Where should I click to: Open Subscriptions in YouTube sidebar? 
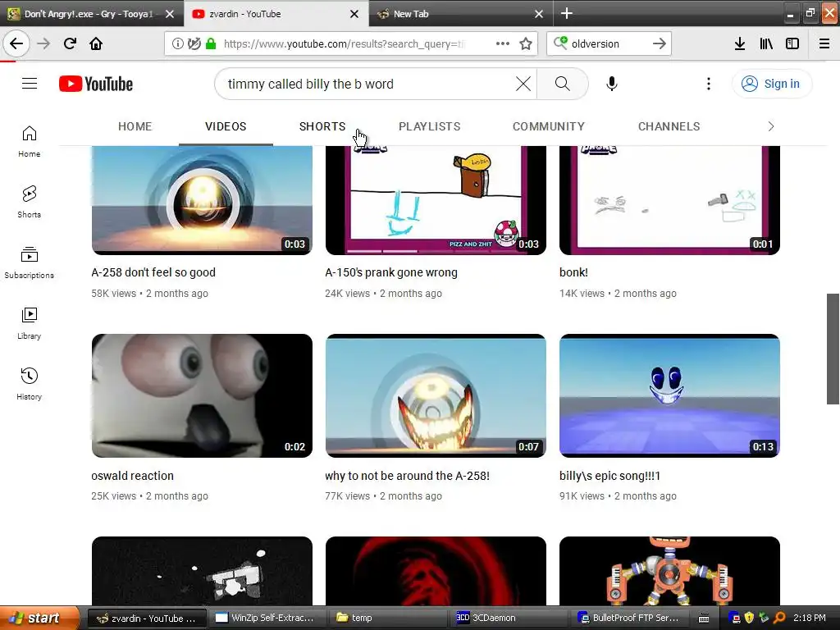(x=30, y=262)
